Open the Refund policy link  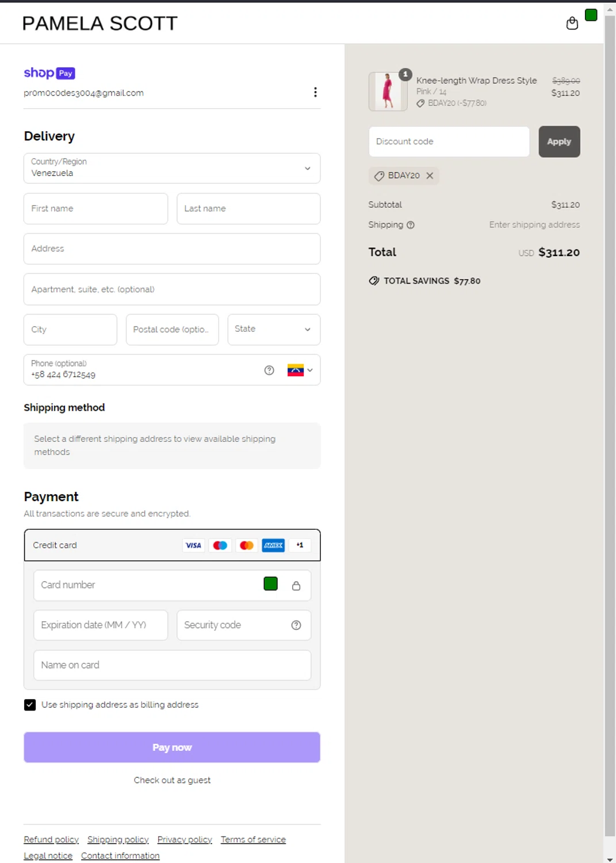pyautogui.click(x=51, y=840)
